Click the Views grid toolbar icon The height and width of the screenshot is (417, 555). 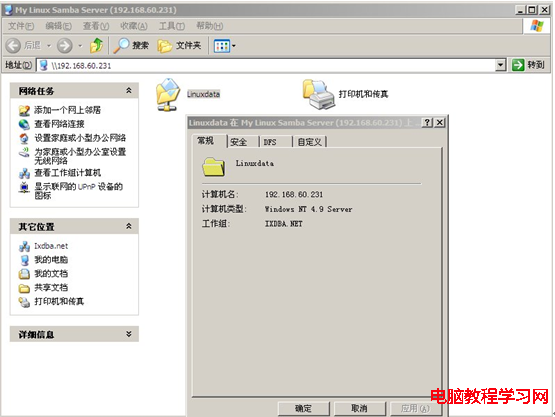tap(225, 46)
